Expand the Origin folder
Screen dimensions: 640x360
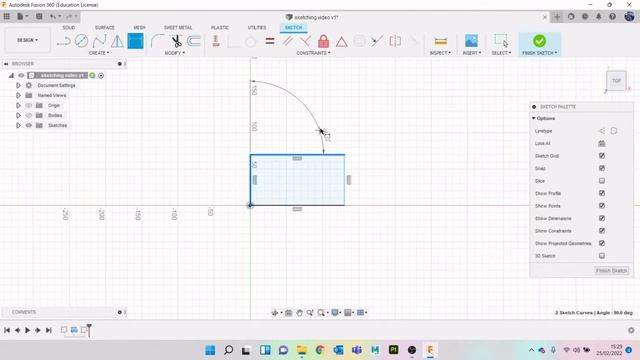(x=18, y=105)
